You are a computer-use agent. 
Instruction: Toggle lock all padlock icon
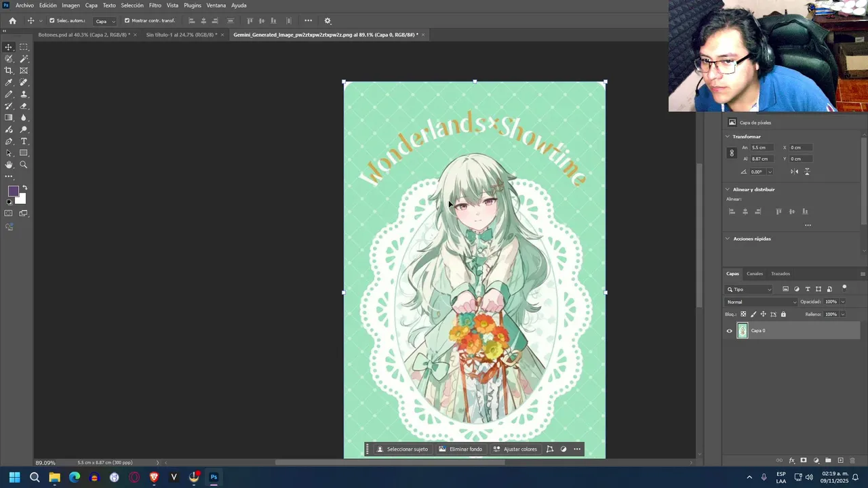point(783,314)
